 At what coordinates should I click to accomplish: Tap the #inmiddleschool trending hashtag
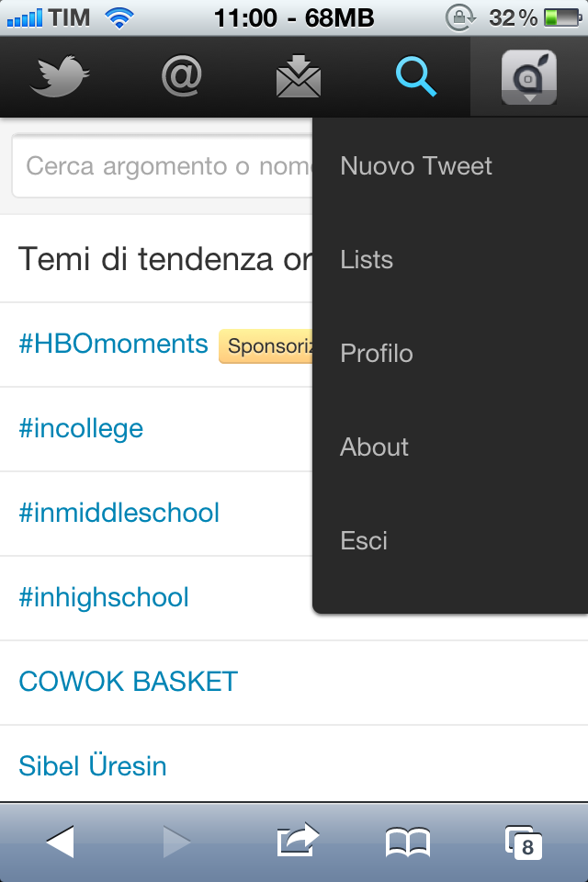coord(119,513)
